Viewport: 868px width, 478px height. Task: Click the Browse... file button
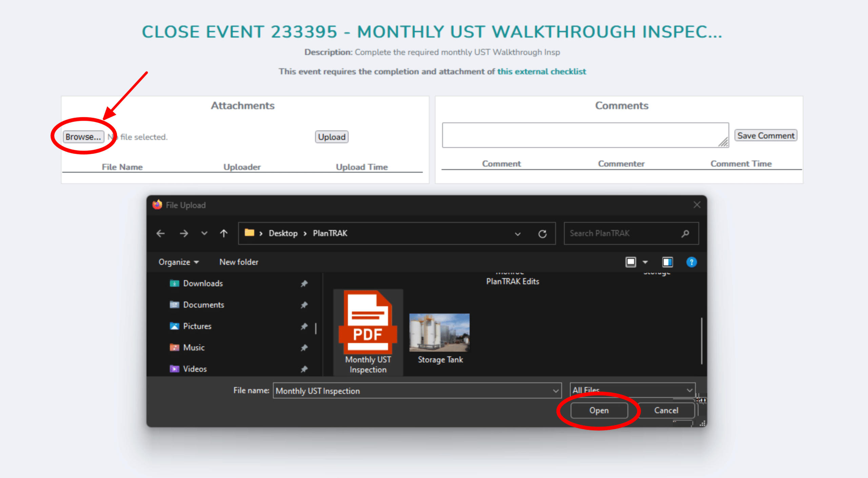[x=83, y=137]
